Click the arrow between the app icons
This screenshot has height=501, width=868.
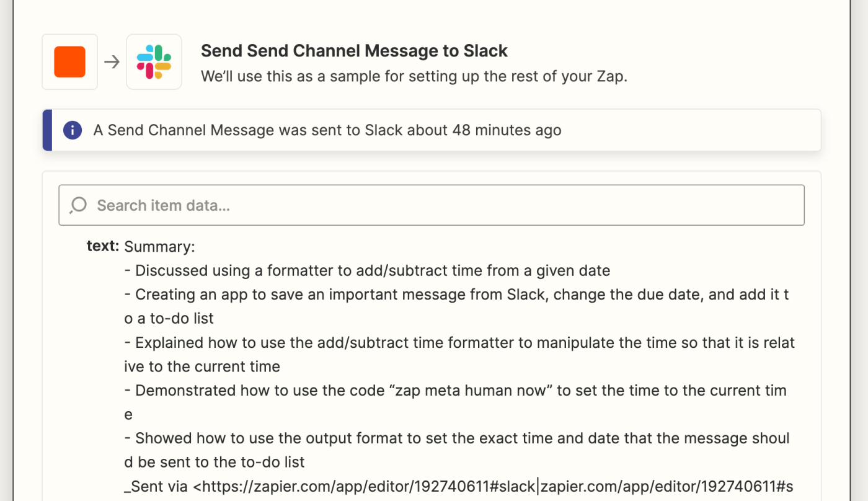pos(112,62)
